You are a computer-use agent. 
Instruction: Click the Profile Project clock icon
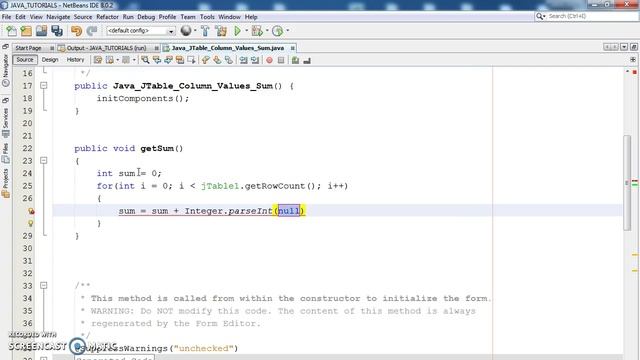(278, 31)
